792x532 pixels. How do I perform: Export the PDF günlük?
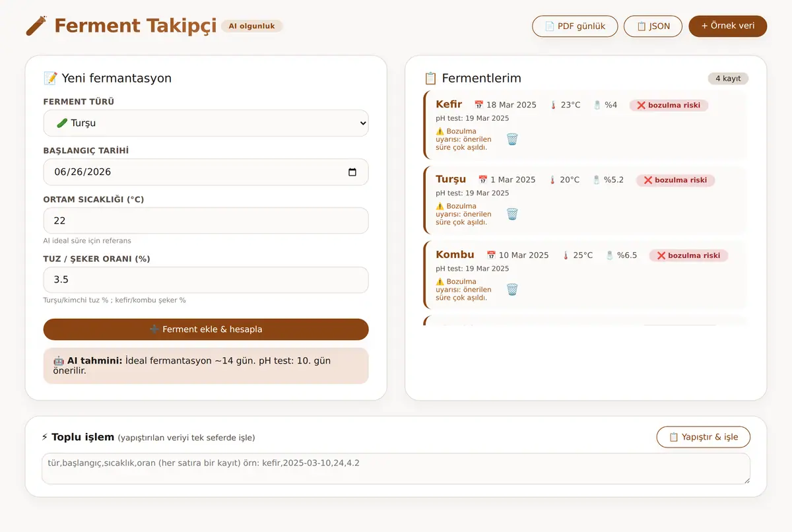[x=575, y=26]
